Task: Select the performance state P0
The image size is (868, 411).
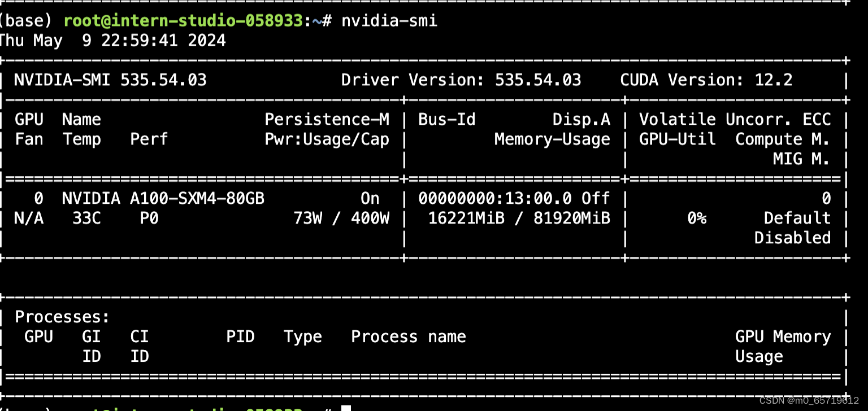Action: tap(149, 218)
